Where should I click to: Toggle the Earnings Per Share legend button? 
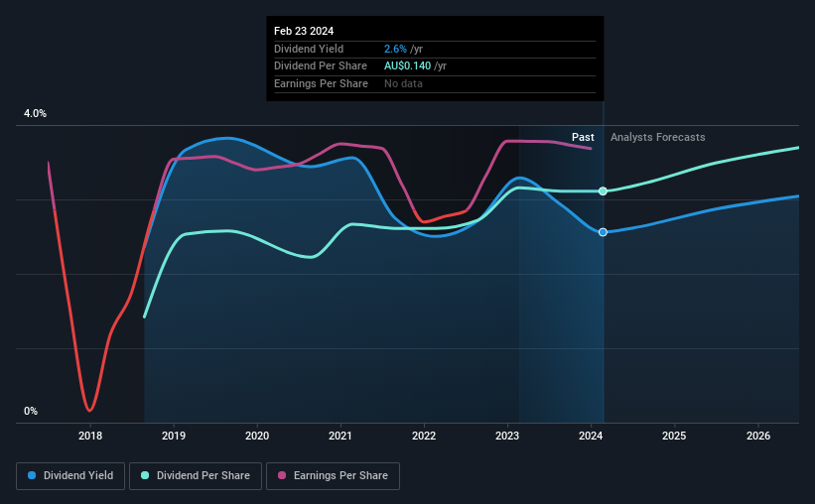click(x=333, y=476)
